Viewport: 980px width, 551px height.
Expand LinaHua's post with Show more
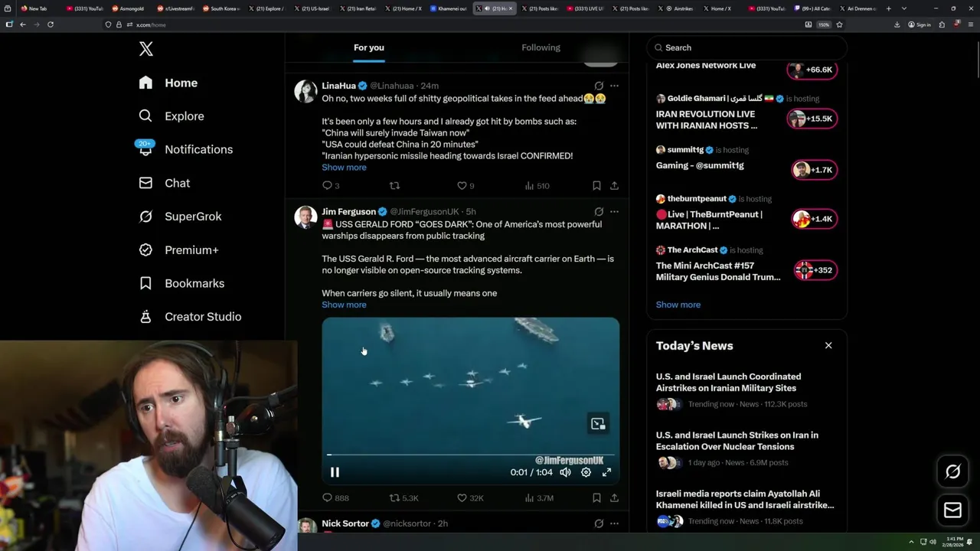point(344,167)
